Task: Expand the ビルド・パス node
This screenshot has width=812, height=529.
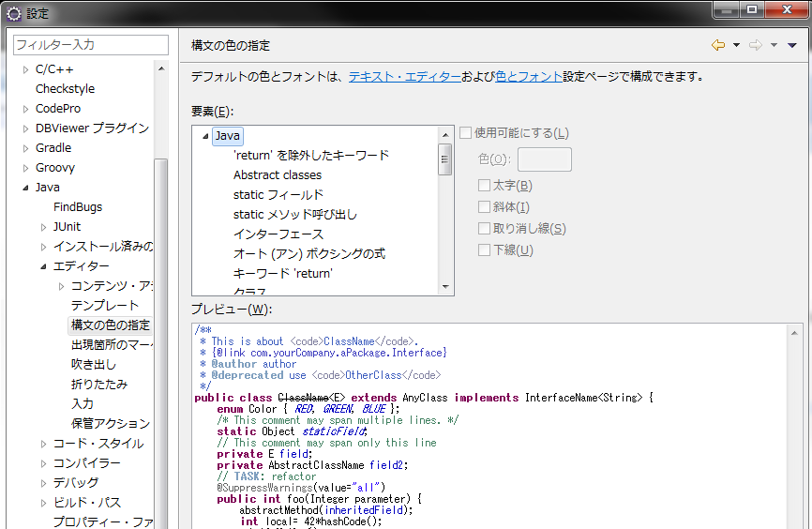Action: 43,503
